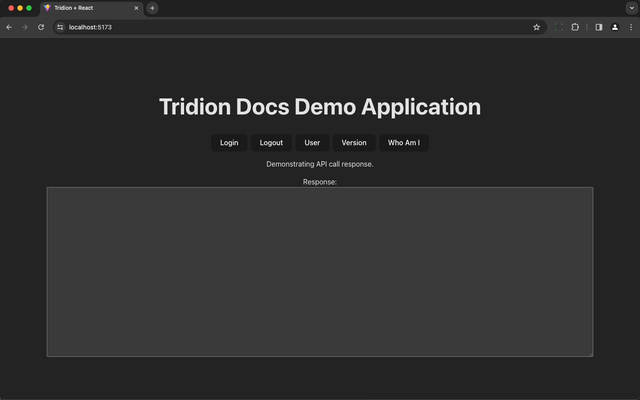This screenshot has width=640, height=400.
Task: Open the Extensions puzzle icon
Action: pyautogui.click(x=575, y=27)
